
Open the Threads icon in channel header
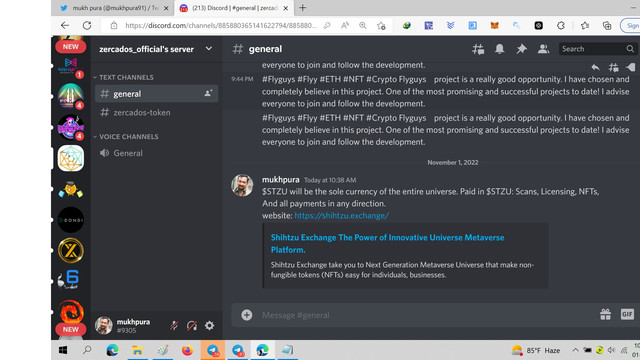click(x=478, y=49)
